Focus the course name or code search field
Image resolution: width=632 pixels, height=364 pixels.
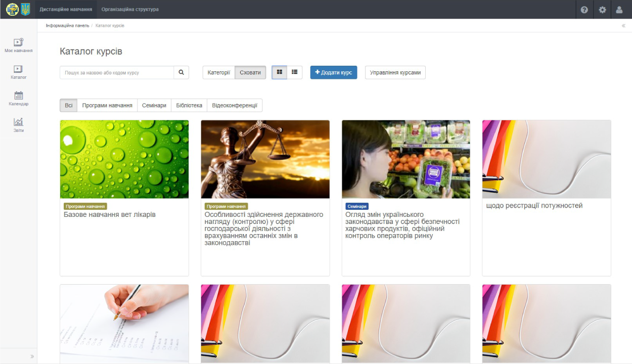[x=117, y=72]
